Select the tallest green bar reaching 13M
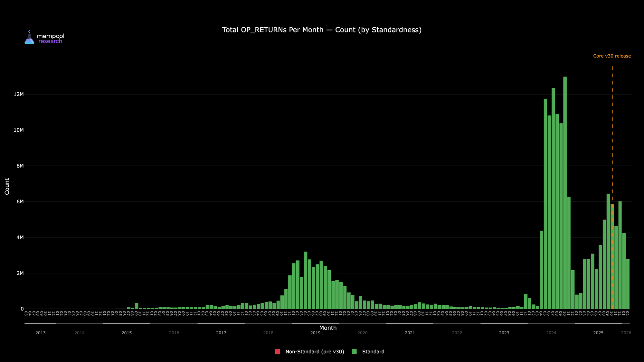644x362 pixels. pos(565,193)
